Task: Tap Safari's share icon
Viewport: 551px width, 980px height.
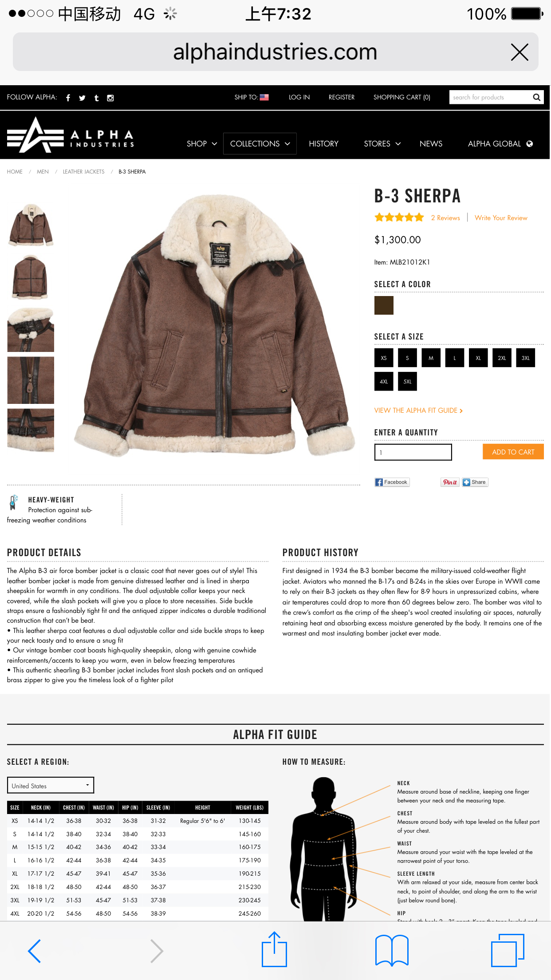Action: pyautogui.click(x=275, y=949)
